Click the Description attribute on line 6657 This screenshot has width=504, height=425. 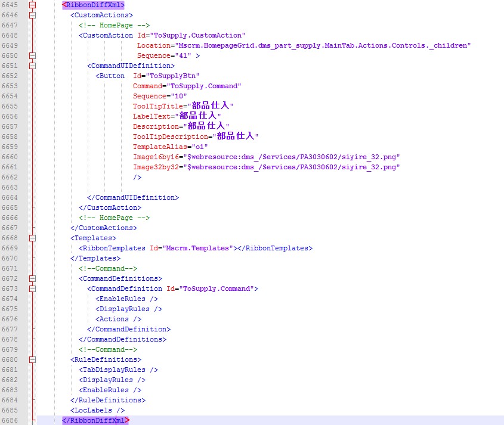pyautogui.click(x=181, y=126)
